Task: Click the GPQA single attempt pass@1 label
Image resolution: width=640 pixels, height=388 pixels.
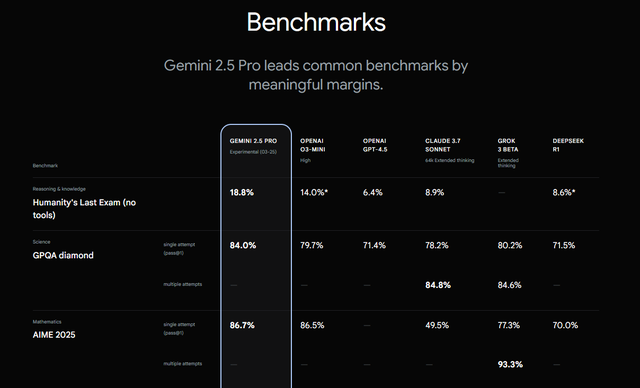Action: [x=179, y=248]
